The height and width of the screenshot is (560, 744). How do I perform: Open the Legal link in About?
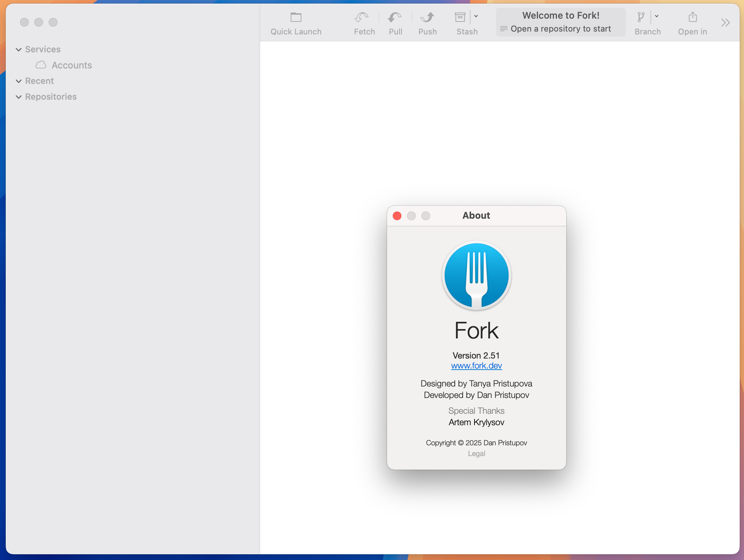click(476, 454)
